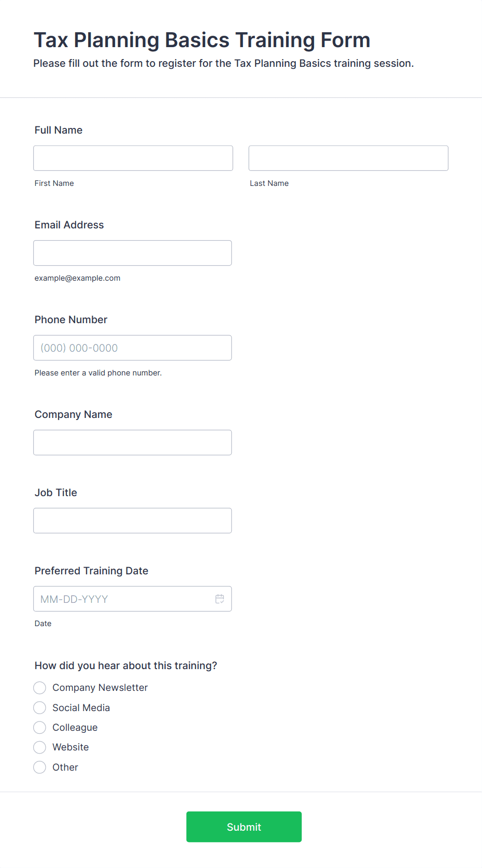Click the Preferred Training Date field
The image size is (482, 868).
tap(133, 599)
